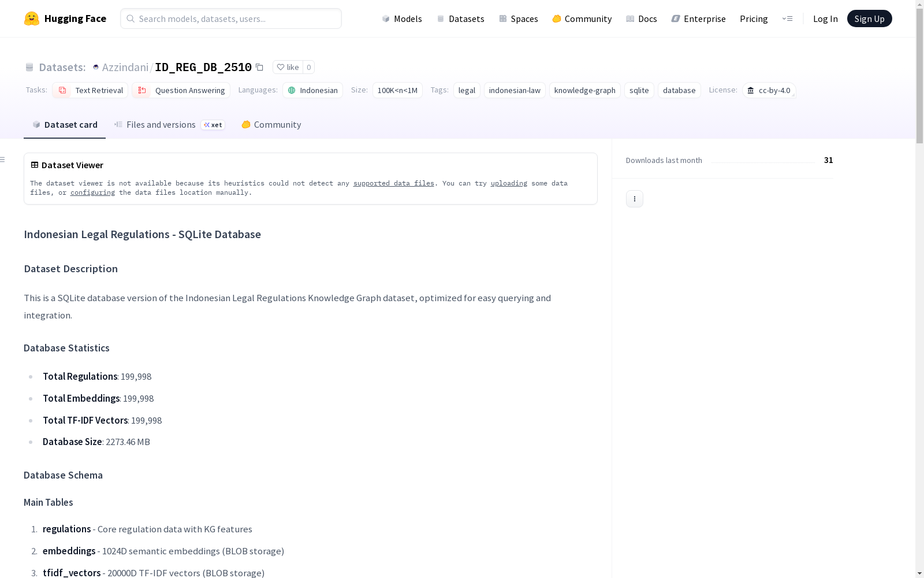Open Models in the top navigation
The height and width of the screenshot is (578, 924).
tap(402, 18)
